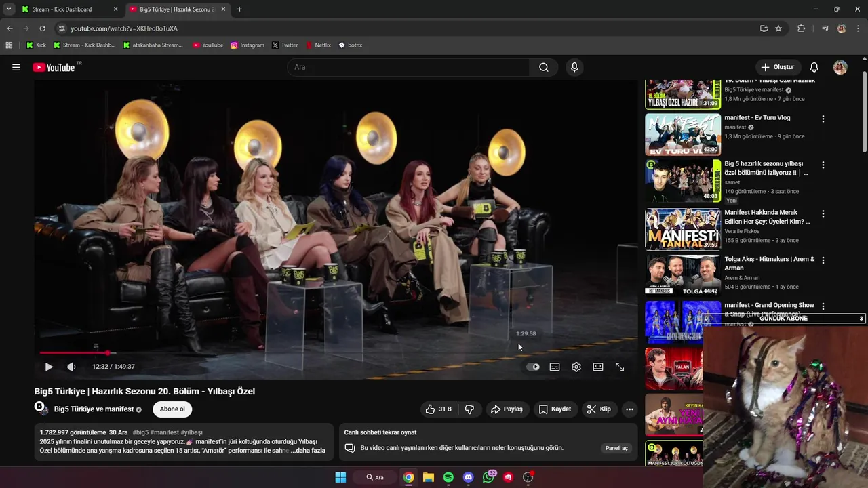Open Chrome extensions puzzle icon
This screenshot has height=488, width=868.
point(801,28)
